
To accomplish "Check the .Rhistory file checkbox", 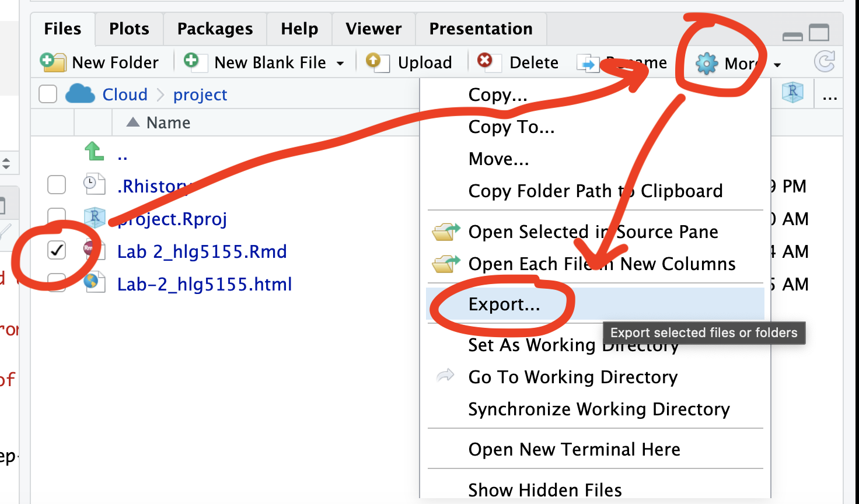I will coord(57,185).
